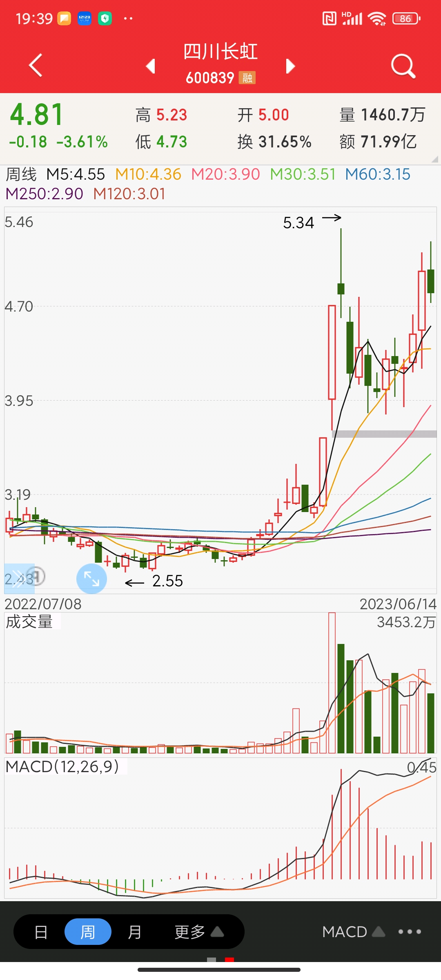Tap the current price 4.81

pos(37,114)
